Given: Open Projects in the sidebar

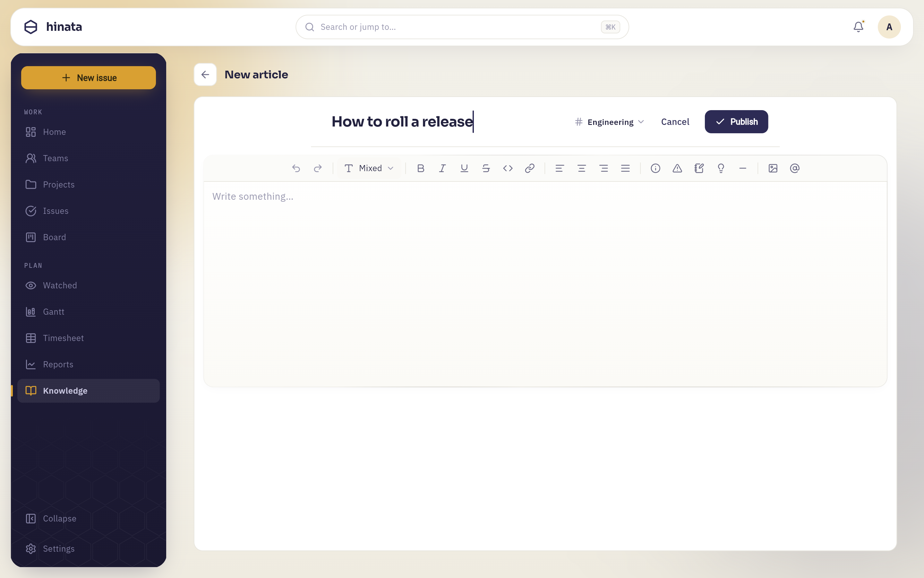Looking at the screenshot, I should [x=89, y=185].
